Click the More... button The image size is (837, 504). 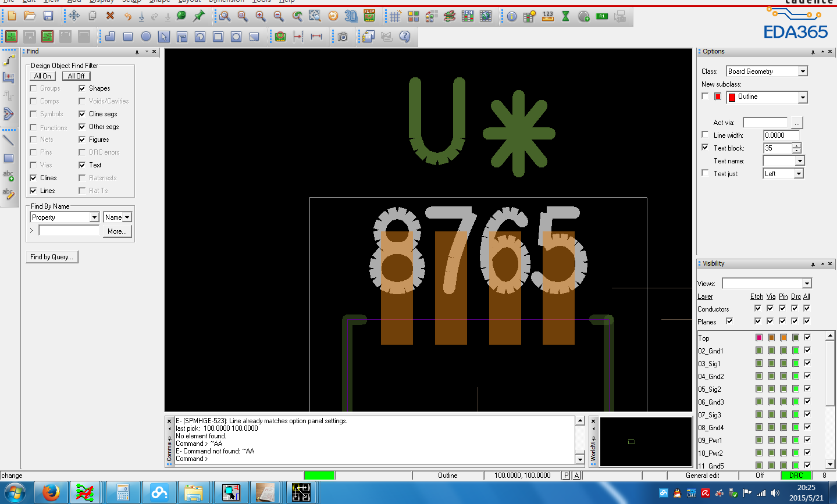[117, 231]
